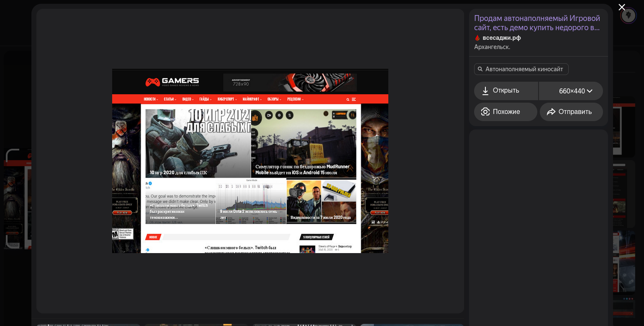Open the 'Продам автонаполняемый Игровой сайт' title link
Image resolution: width=644 pixels, height=326 pixels.
[x=537, y=23]
